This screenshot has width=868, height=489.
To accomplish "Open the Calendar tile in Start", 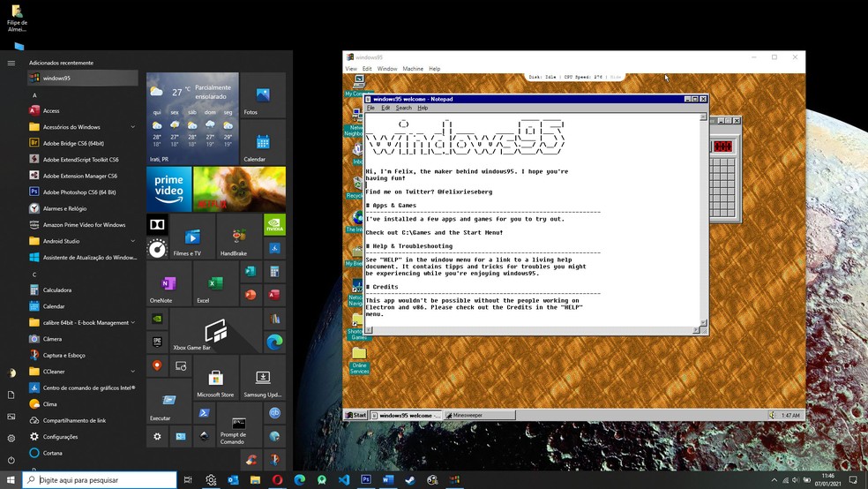I will tap(263, 142).
